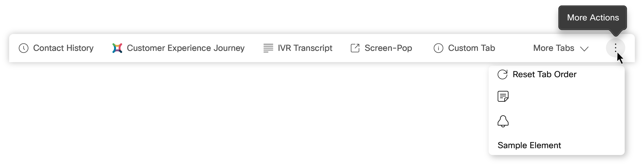Screen dimensions: 644x166
Task: Select the IVR Transcript tab
Action: [298, 48]
